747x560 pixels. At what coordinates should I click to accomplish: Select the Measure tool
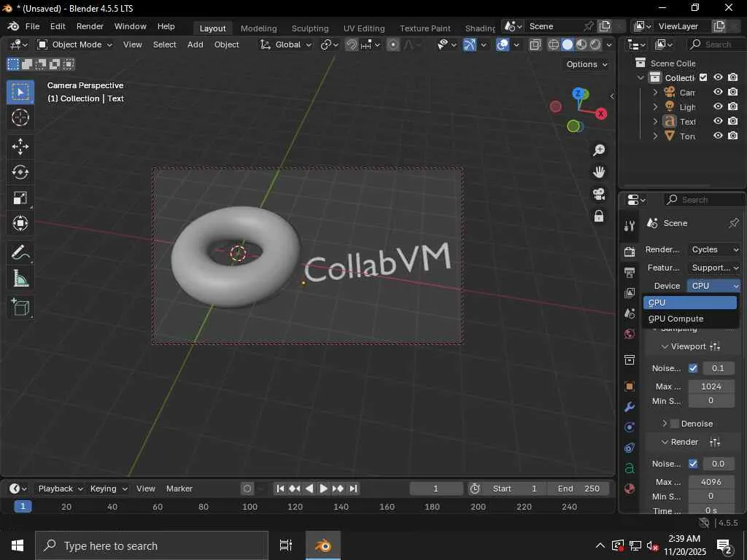20,278
